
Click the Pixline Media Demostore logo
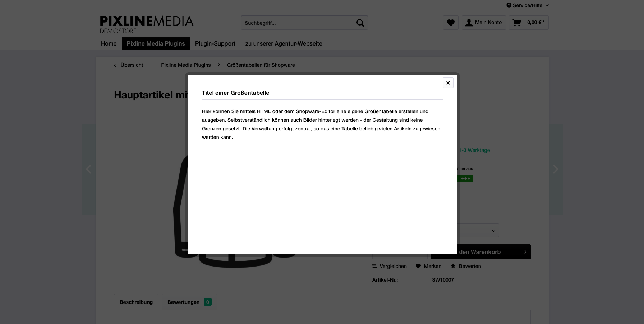coord(147,24)
